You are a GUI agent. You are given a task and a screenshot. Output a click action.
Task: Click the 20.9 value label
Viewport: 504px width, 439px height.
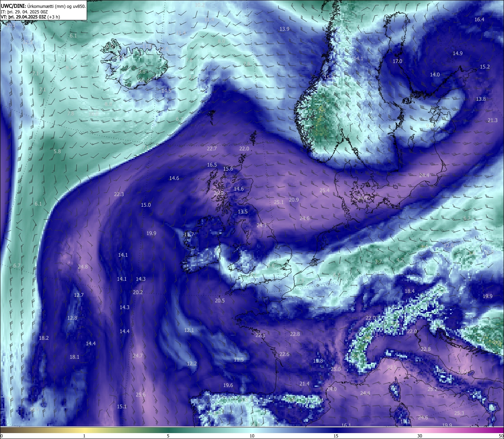[x=294, y=200]
